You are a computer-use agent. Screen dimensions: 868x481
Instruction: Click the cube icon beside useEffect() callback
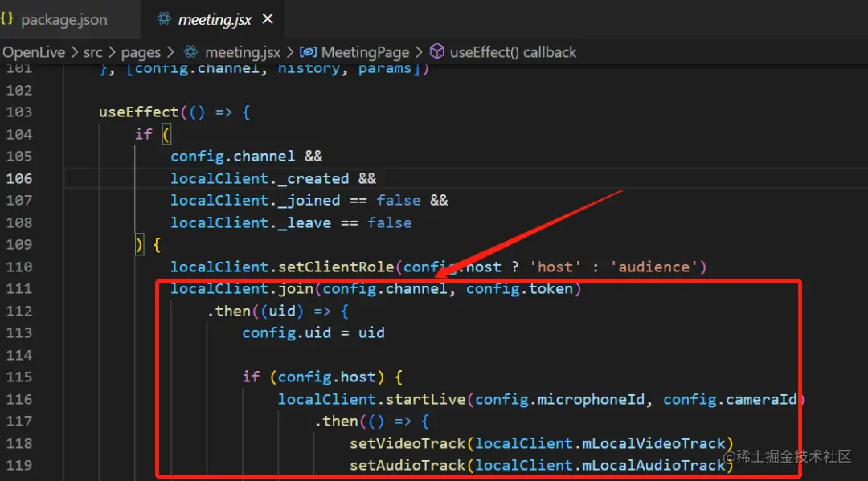[436, 51]
